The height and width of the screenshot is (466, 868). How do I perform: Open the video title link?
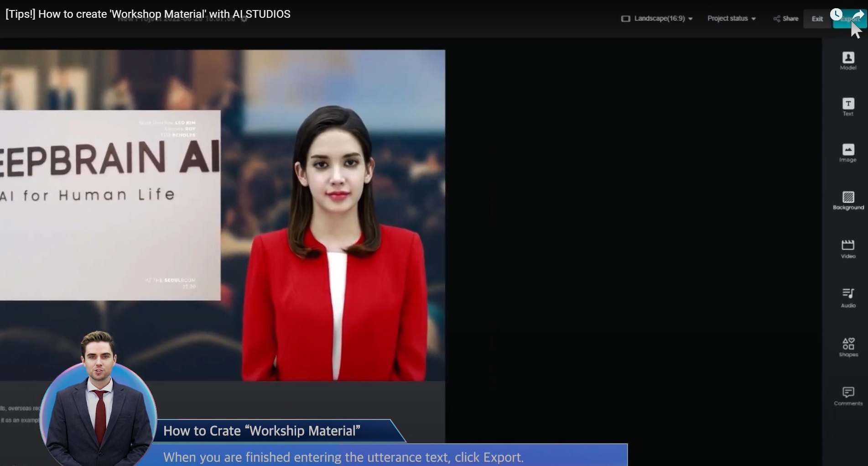pyautogui.click(x=148, y=14)
